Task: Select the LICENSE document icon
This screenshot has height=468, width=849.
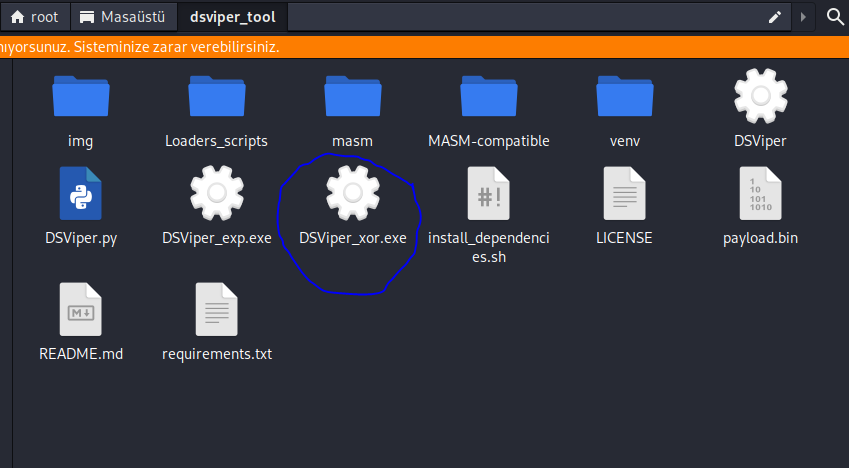Action: point(625,193)
